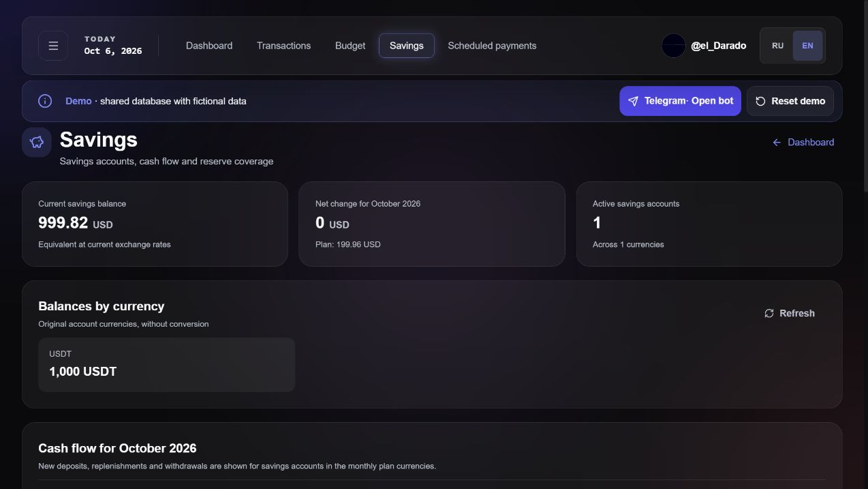The width and height of the screenshot is (868, 489).
Task: Open the hamburger menu
Action: pyautogui.click(x=53, y=46)
